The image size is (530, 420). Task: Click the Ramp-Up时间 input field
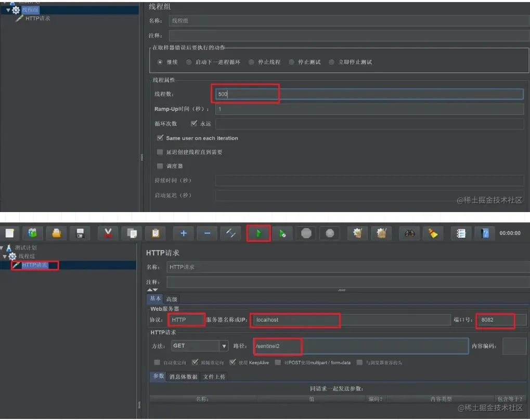tap(369, 109)
